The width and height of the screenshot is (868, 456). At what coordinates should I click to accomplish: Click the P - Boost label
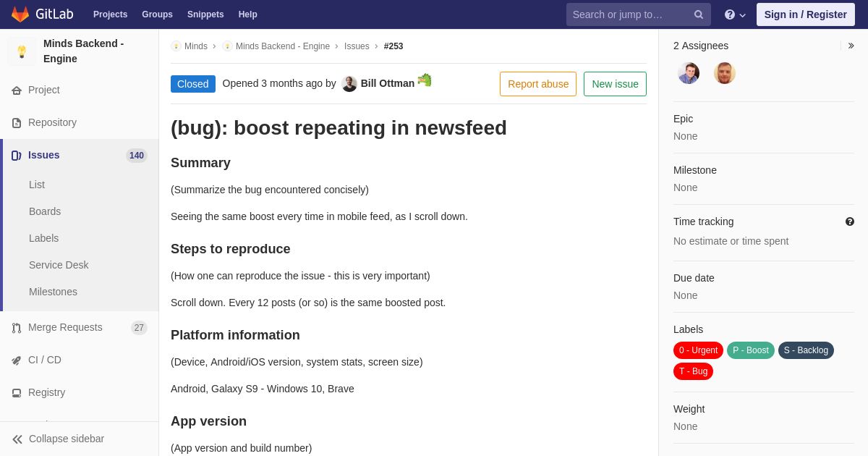click(x=751, y=350)
